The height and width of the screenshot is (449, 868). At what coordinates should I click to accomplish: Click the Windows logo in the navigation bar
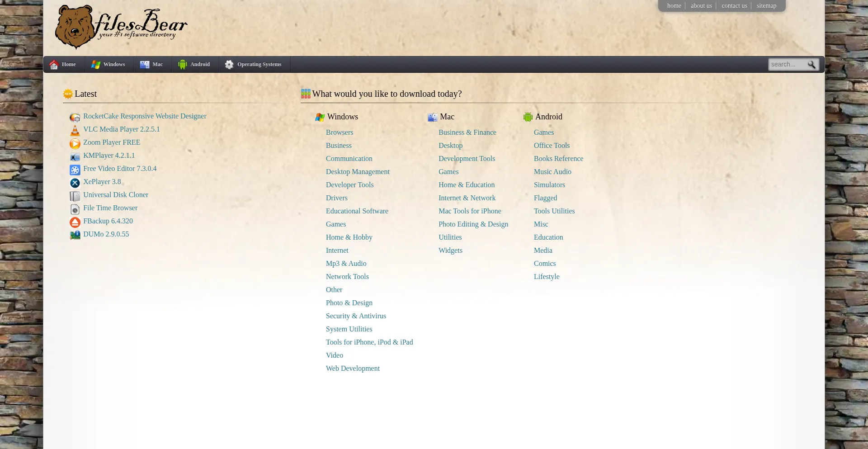coord(95,64)
